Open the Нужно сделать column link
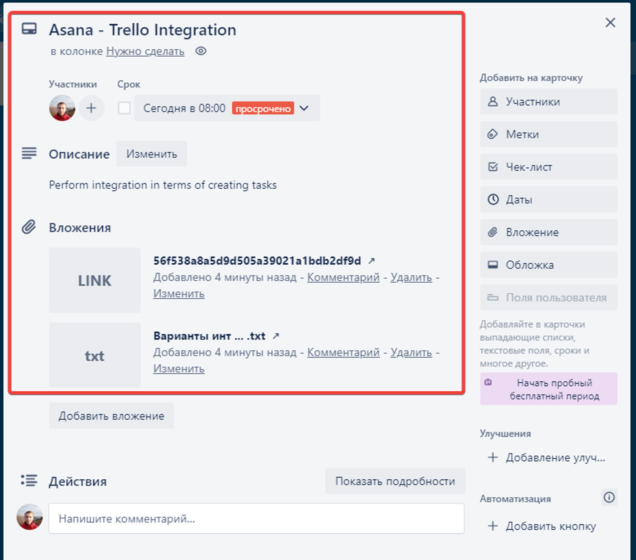Image resolution: width=636 pixels, height=560 pixels. tap(145, 51)
